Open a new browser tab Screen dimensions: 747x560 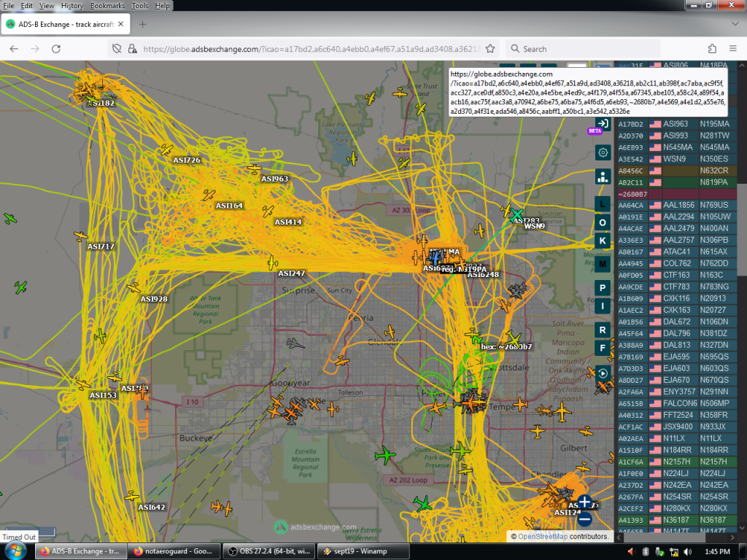tap(142, 24)
